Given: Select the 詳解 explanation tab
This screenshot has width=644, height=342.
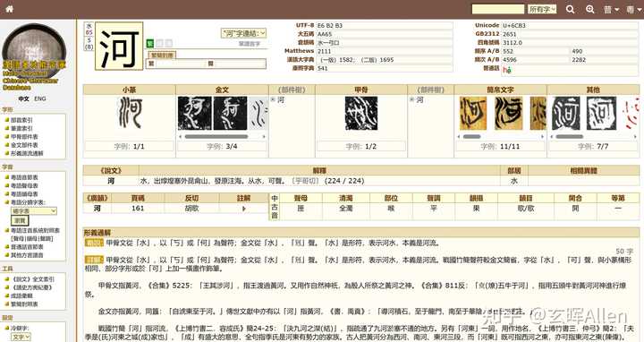Looking at the screenshot, I should tap(94, 260).
